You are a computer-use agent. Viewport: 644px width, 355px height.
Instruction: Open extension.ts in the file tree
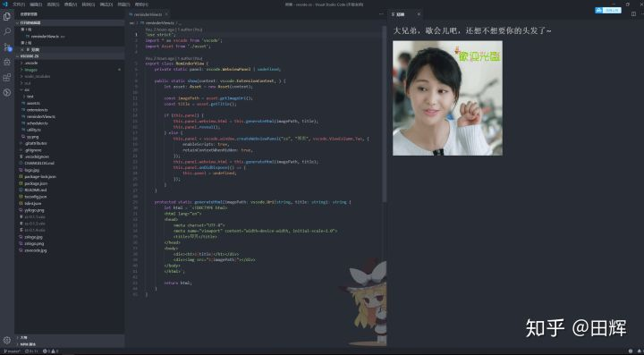[x=37, y=110]
